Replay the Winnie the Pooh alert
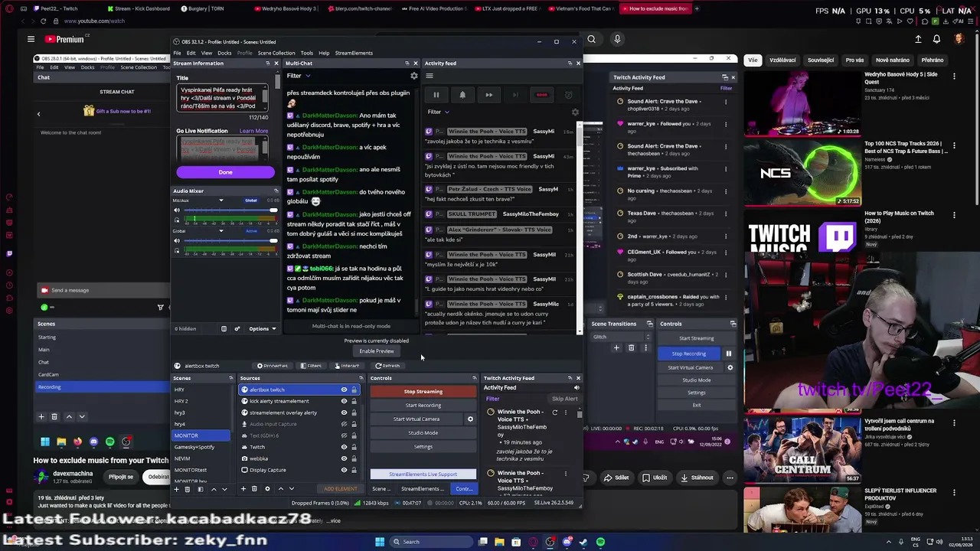Screen dimensions: 980x551 coord(555,412)
